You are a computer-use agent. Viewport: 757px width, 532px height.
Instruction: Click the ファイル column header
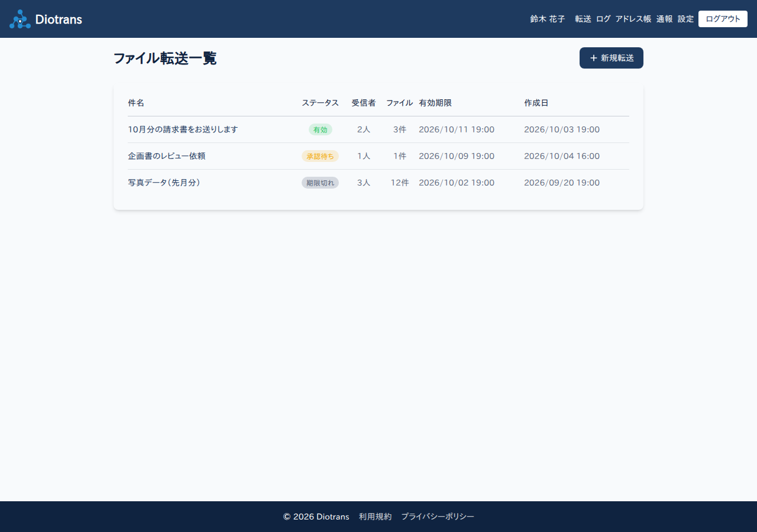point(400,103)
